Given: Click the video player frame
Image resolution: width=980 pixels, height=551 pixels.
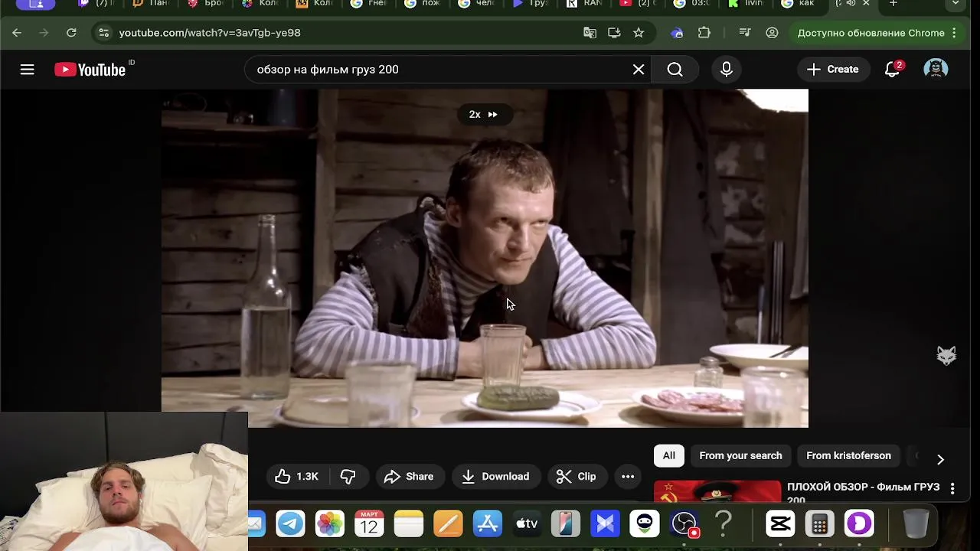Looking at the screenshot, I should [x=485, y=258].
